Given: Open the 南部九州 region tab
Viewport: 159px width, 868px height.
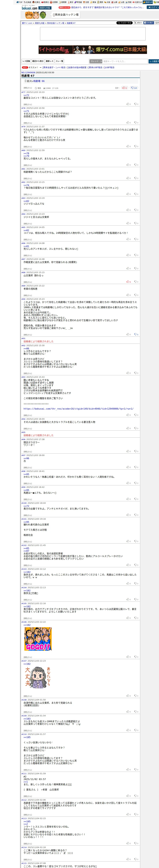Looking at the screenshot, I should pos(148,2).
